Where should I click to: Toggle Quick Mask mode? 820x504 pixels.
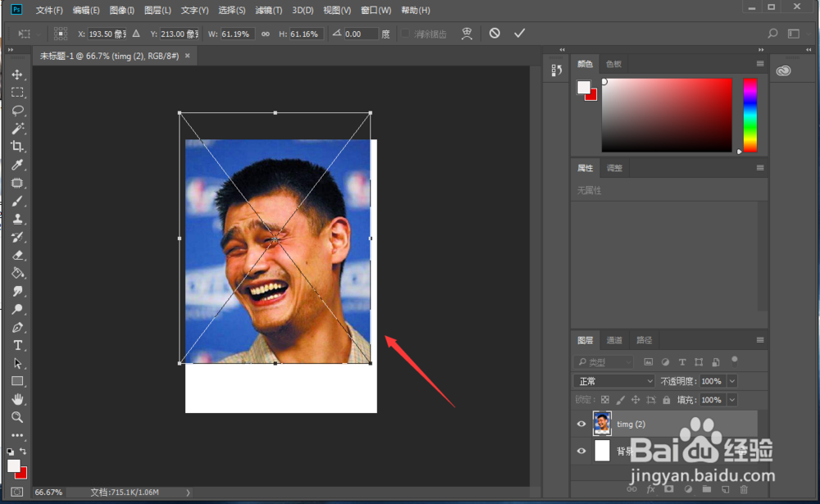coord(17,492)
